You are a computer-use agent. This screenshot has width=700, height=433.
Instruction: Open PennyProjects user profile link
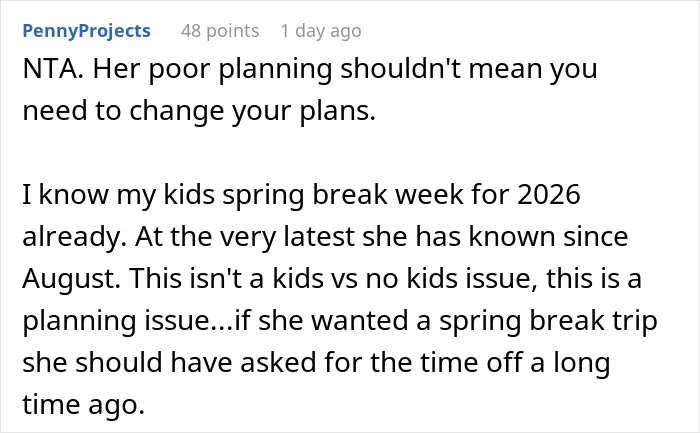[x=87, y=31]
